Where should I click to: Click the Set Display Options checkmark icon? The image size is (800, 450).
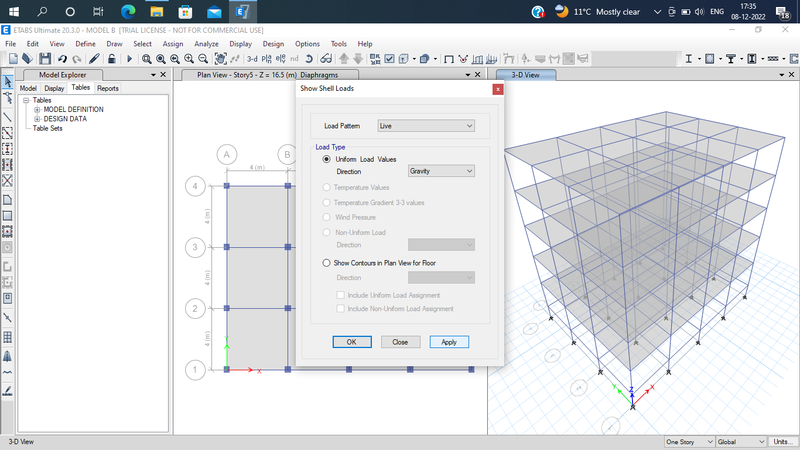pos(389,59)
